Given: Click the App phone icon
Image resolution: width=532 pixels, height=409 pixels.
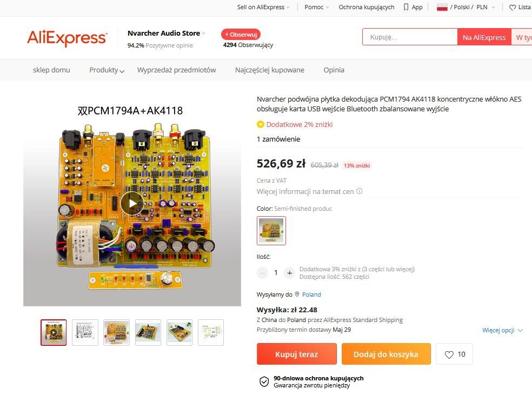Looking at the screenshot, I should [406, 7].
